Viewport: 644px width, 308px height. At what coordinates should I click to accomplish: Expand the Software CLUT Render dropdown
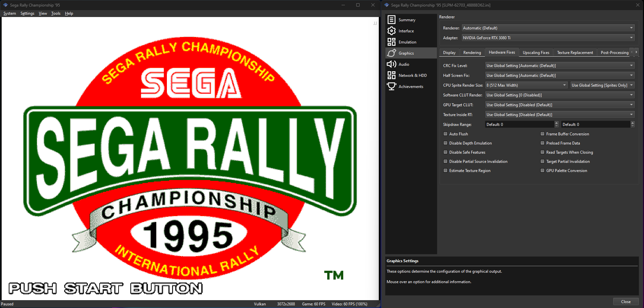point(560,95)
